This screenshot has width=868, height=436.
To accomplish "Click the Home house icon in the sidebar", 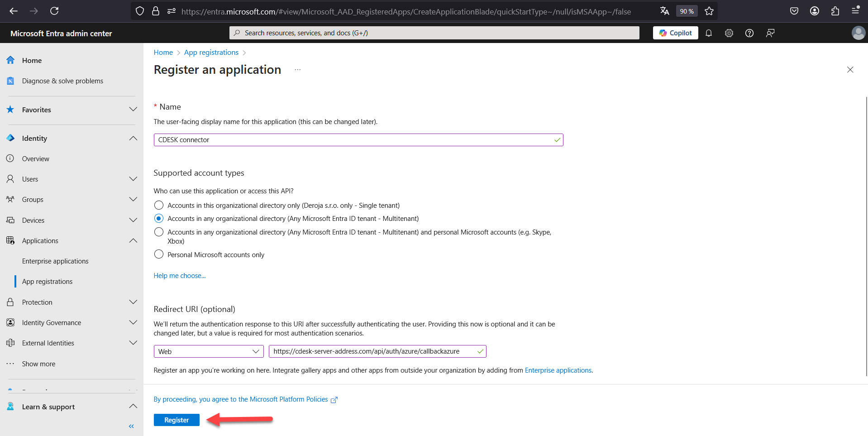I will point(10,60).
